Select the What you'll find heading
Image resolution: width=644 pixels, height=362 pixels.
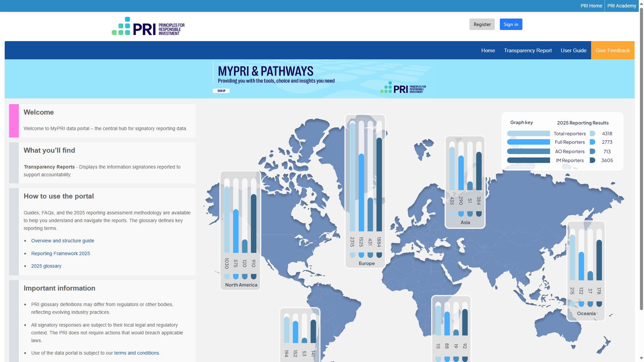[50, 150]
